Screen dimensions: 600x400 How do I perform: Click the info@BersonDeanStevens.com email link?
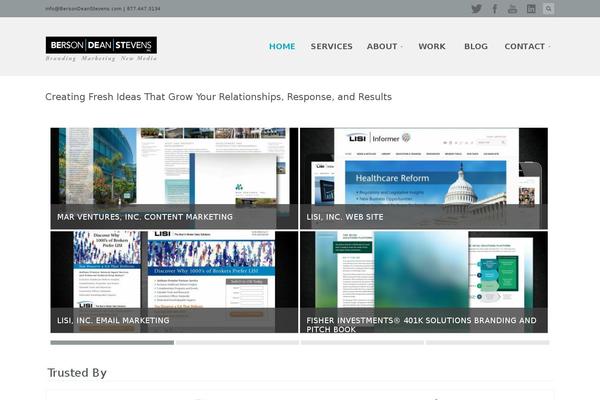click(83, 8)
